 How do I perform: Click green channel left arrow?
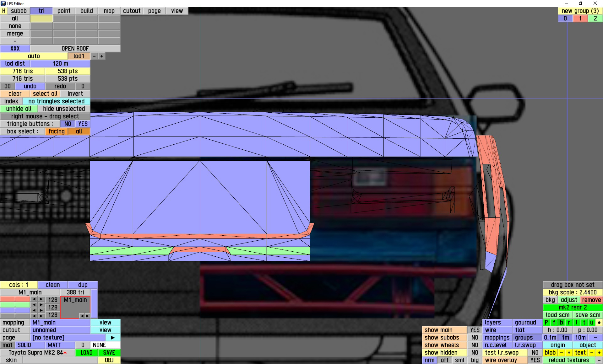(x=34, y=304)
